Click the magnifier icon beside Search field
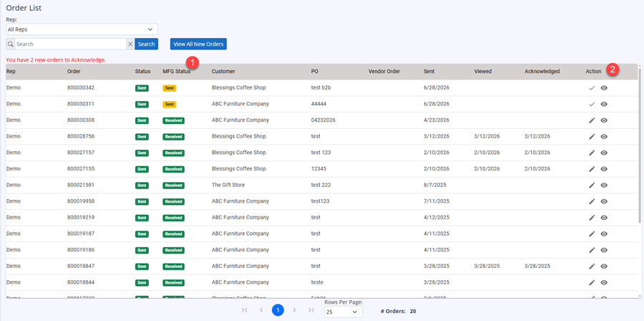 point(10,44)
